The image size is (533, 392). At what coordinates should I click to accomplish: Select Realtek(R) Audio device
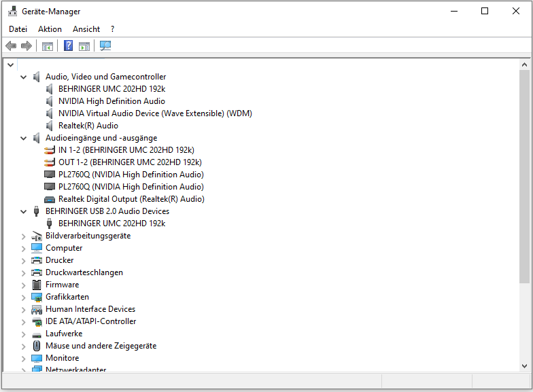(88, 126)
